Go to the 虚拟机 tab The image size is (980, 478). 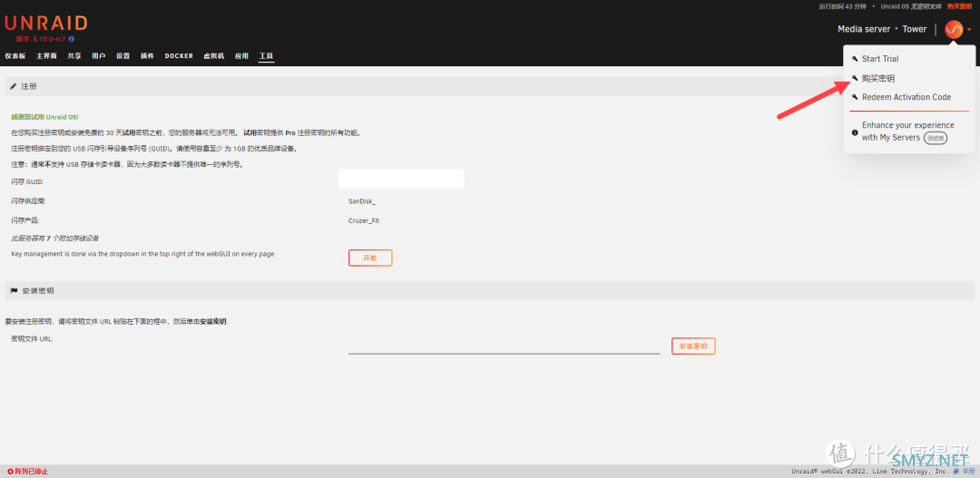(214, 55)
